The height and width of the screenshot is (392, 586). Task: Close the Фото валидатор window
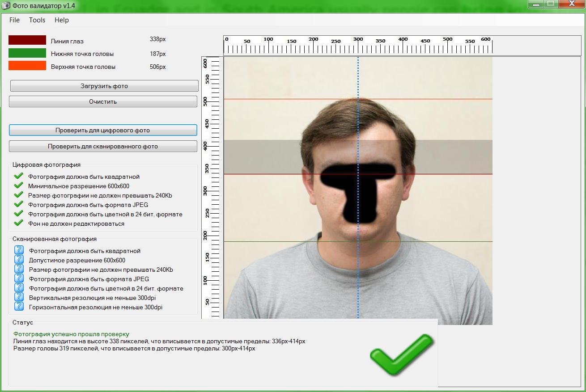(572, 4)
